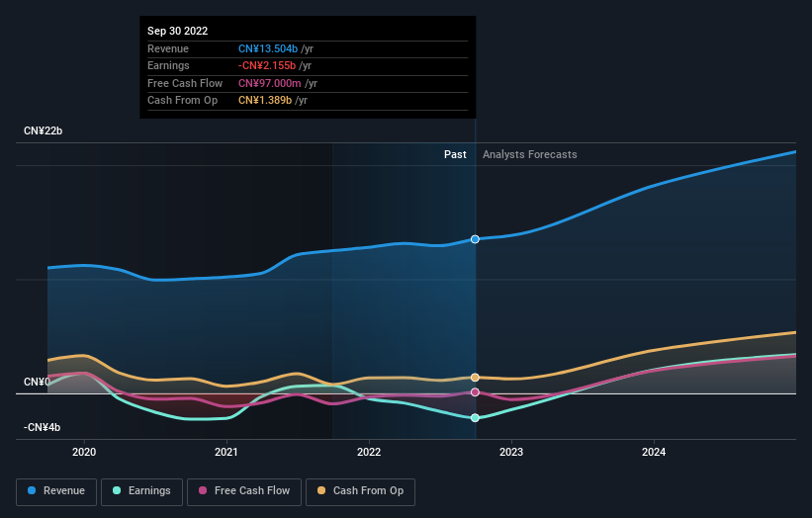Toggle the Earnings legend button
812x518 pixels.
[141, 491]
